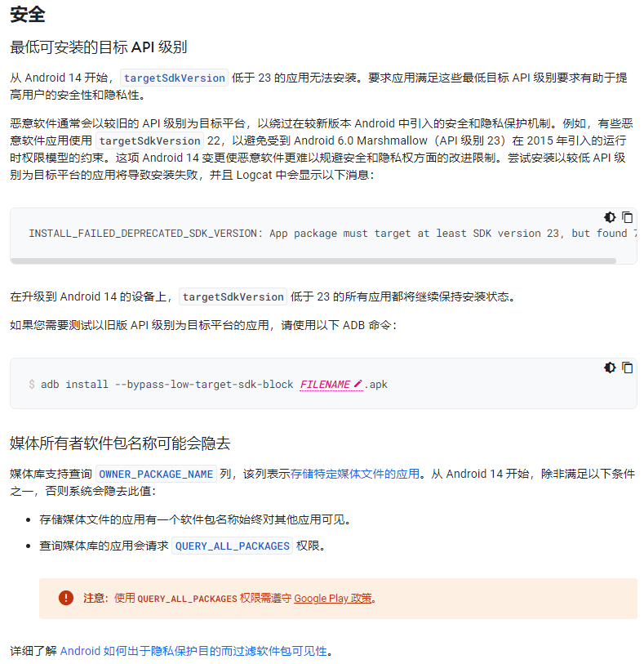Screen dimensions: 644x664
Task: Click the 最低可安装的目标 API 级别 heading
Action: tap(99, 47)
